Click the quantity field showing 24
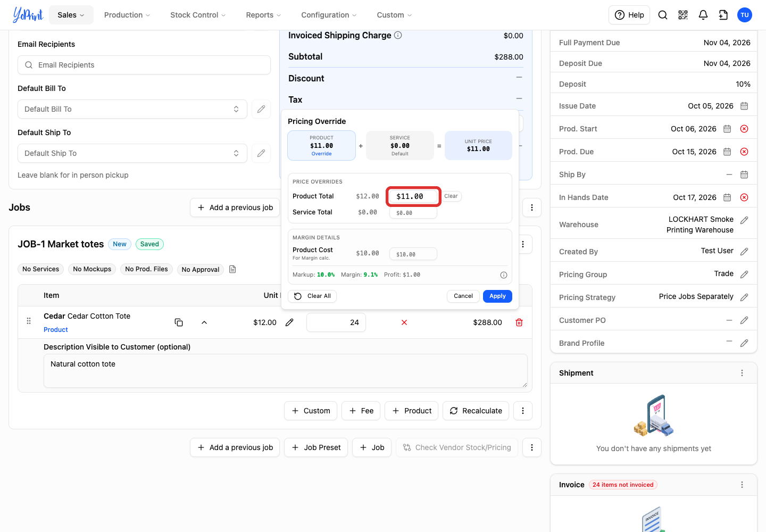The height and width of the screenshot is (532, 766). pyautogui.click(x=336, y=322)
